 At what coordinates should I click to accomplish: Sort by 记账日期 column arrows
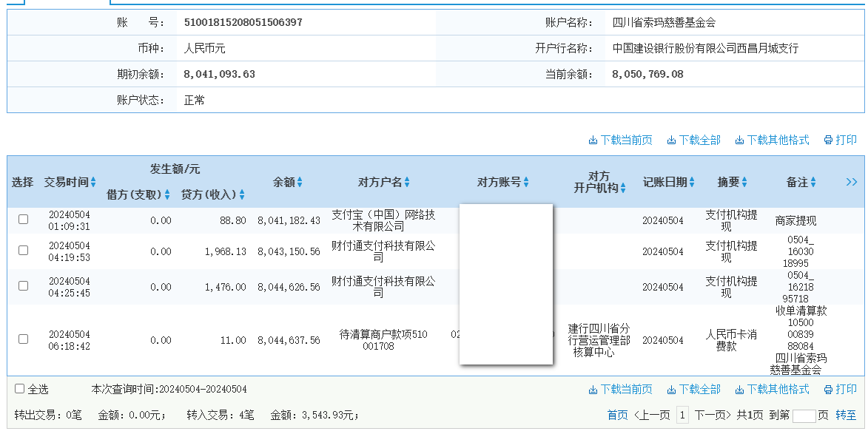[x=691, y=182]
